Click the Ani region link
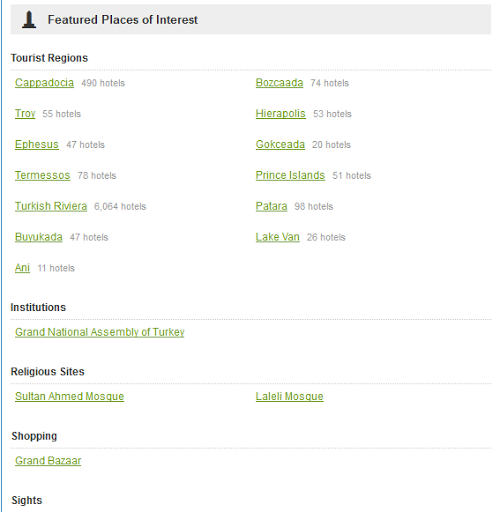 [22, 268]
